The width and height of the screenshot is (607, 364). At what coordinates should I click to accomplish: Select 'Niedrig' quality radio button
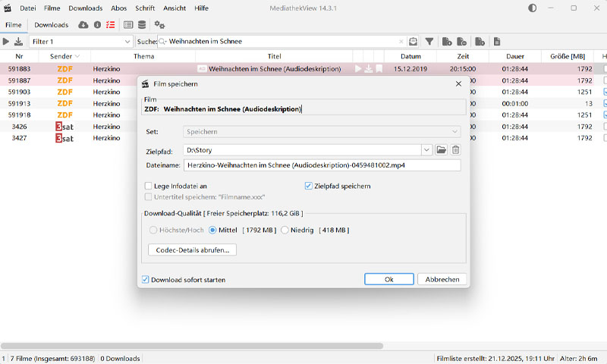(x=285, y=230)
